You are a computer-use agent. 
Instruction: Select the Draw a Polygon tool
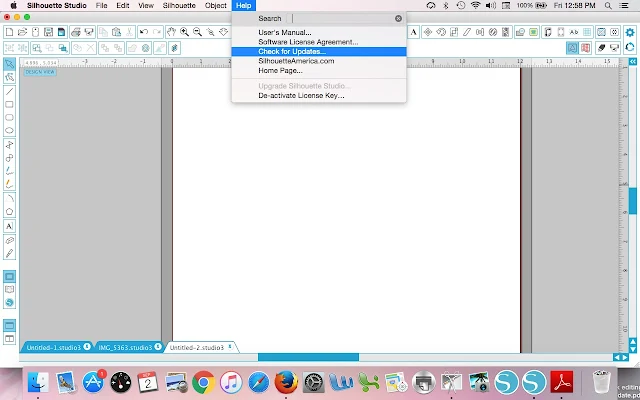pos(9,211)
